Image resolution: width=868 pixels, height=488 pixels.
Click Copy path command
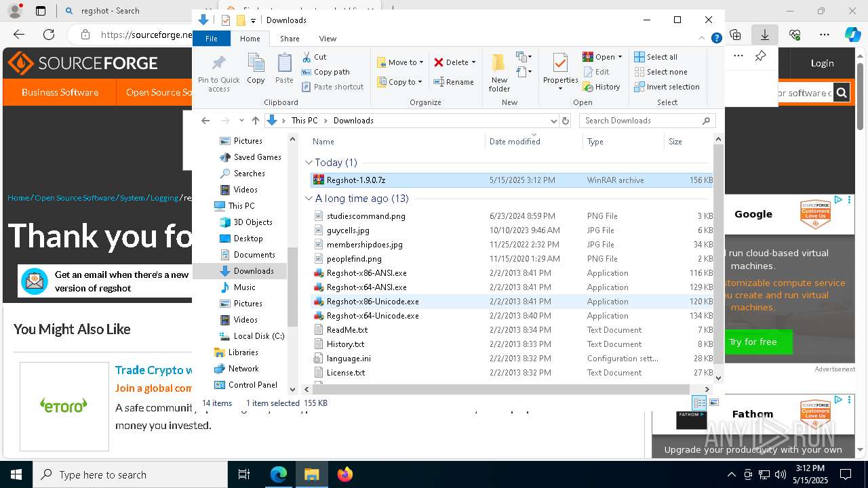tap(325, 72)
